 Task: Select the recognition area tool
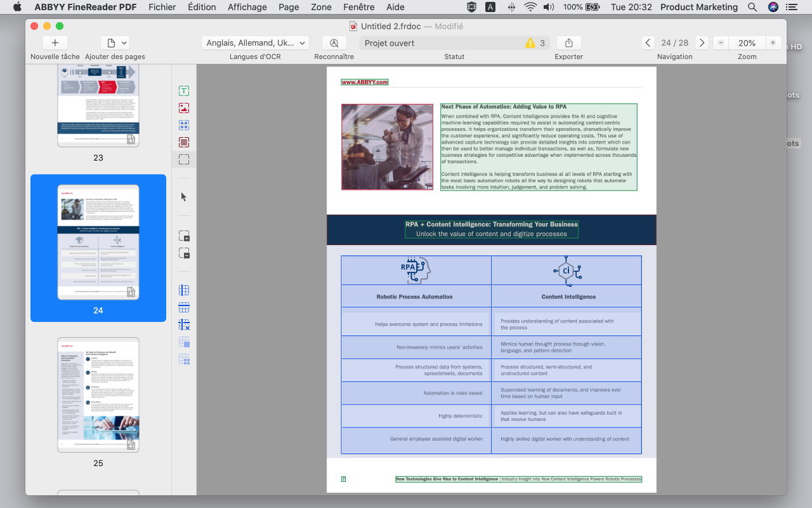(184, 159)
